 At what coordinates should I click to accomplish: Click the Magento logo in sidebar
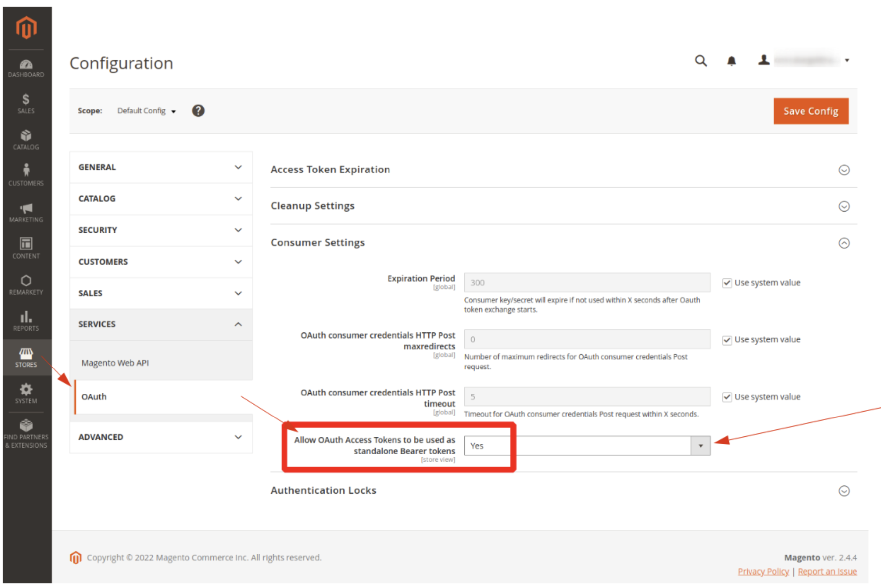coord(26,27)
